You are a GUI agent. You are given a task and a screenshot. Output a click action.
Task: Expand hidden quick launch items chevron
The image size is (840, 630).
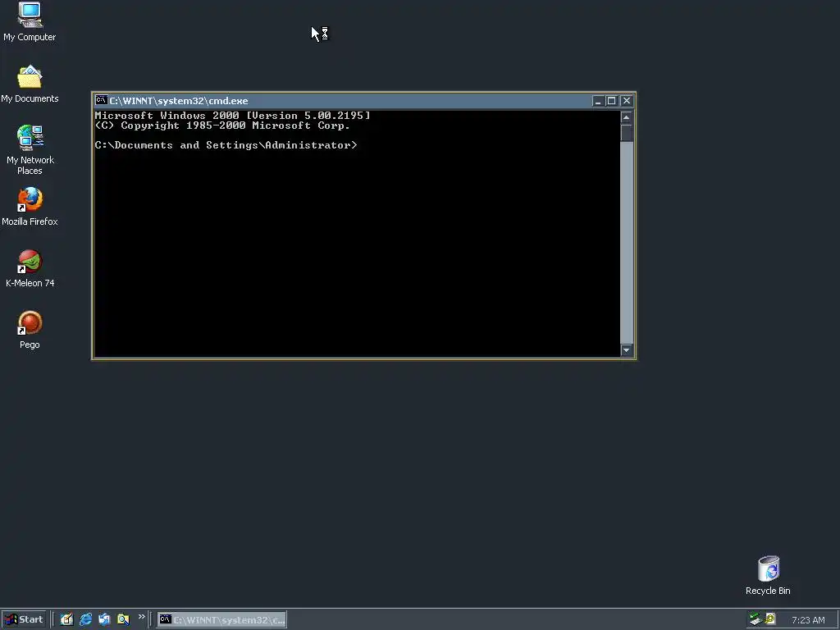(x=141, y=617)
